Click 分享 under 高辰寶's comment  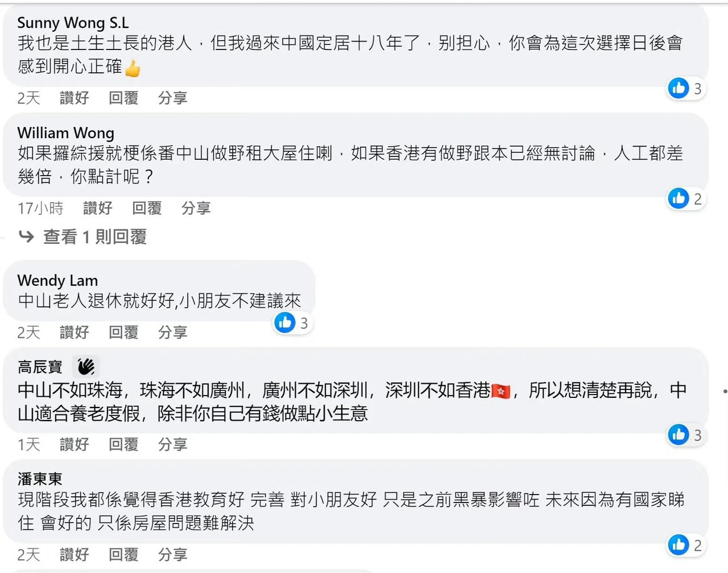point(173,444)
